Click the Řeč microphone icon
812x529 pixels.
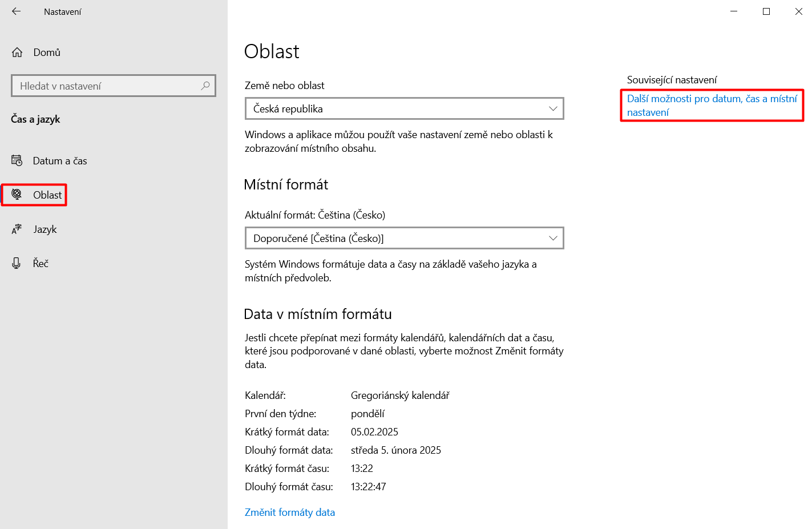click(17, 263)
